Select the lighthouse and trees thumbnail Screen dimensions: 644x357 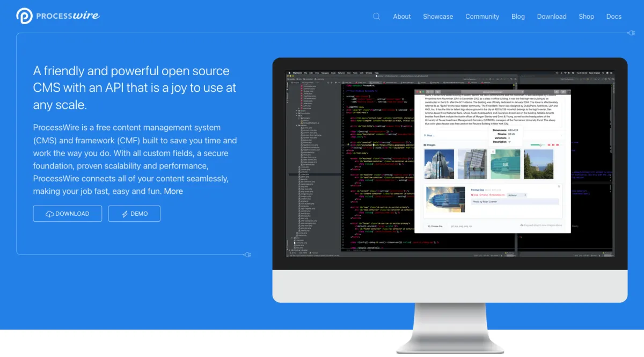click(x=538, y=164)
